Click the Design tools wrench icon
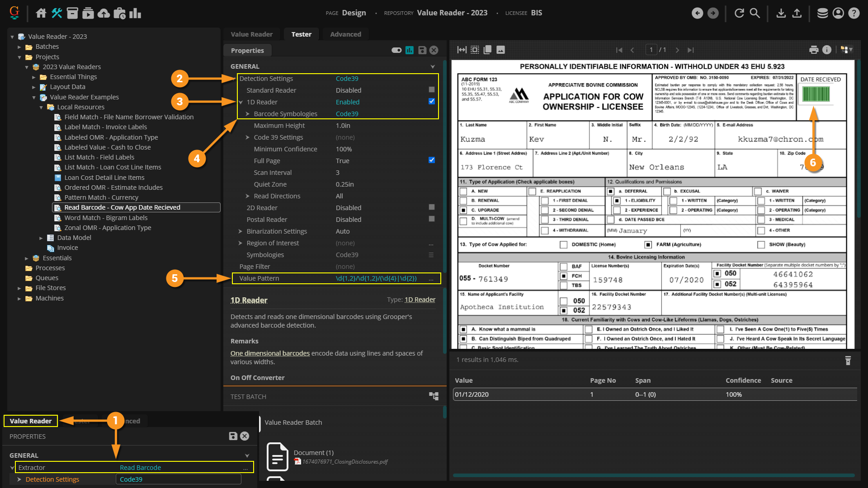This screenshot has width=868, height=488. point(57,13)
